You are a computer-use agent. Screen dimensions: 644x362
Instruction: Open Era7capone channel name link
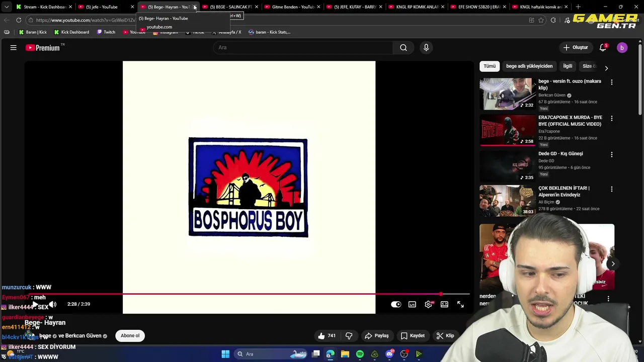click(549, 132)
